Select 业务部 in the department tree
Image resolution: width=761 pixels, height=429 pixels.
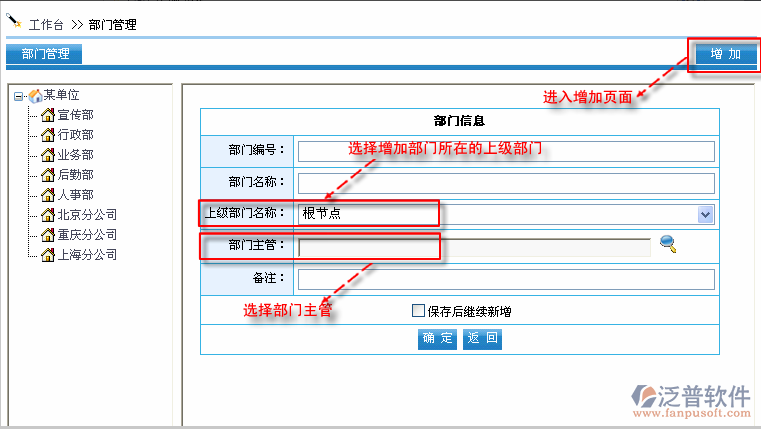click(x=76, y=155)
